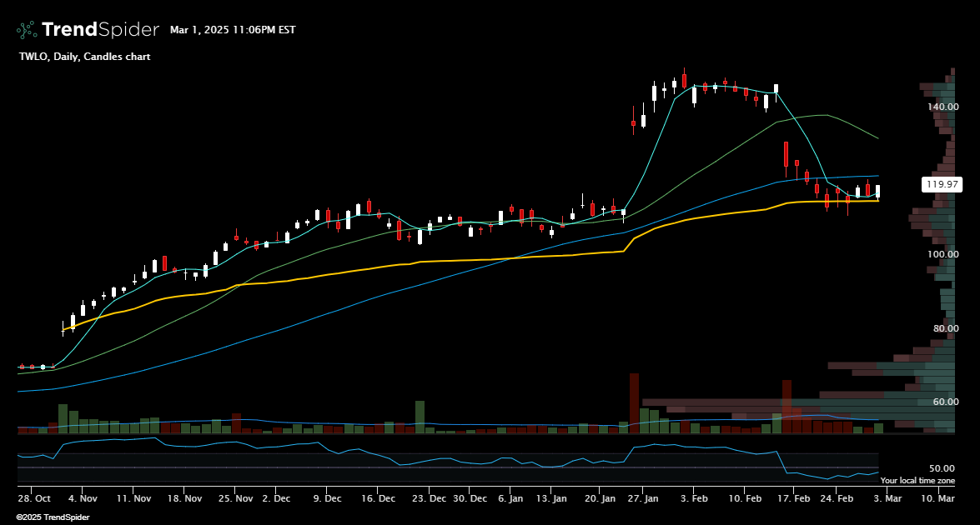
Task: Click the '4. Nov' date label
Action: 83,498
